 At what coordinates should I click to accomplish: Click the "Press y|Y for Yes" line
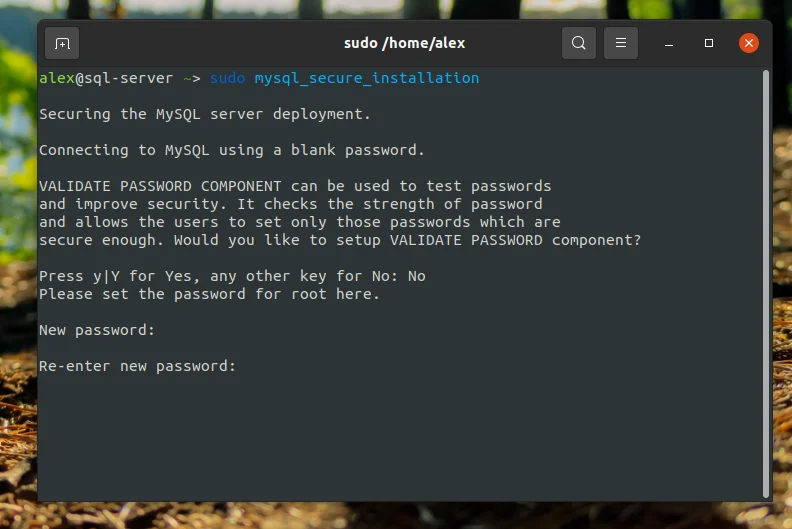[232, 276]
